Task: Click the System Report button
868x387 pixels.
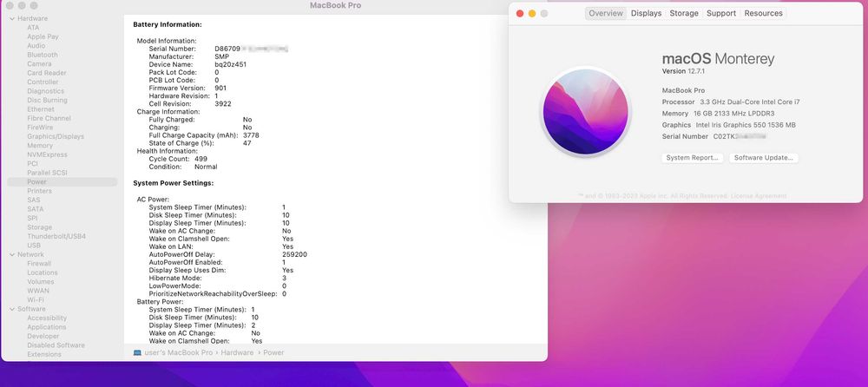Action: (x=693, y=158)
